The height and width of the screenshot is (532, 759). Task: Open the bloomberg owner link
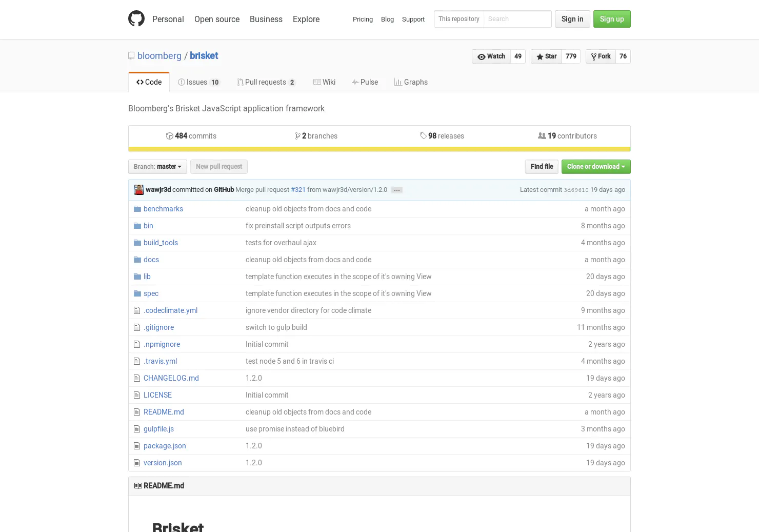pyautogui.click(x=159, y=56)
